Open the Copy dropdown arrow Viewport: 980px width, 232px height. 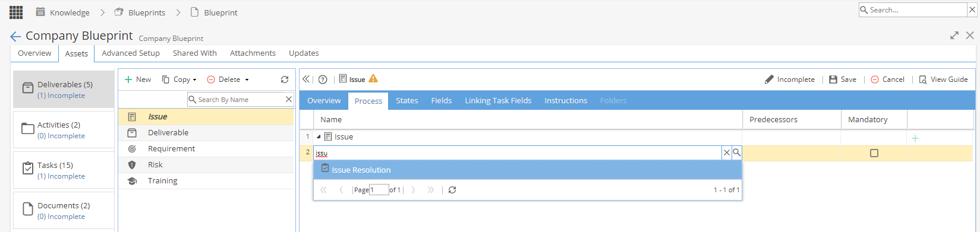click(x=194, y=80)
